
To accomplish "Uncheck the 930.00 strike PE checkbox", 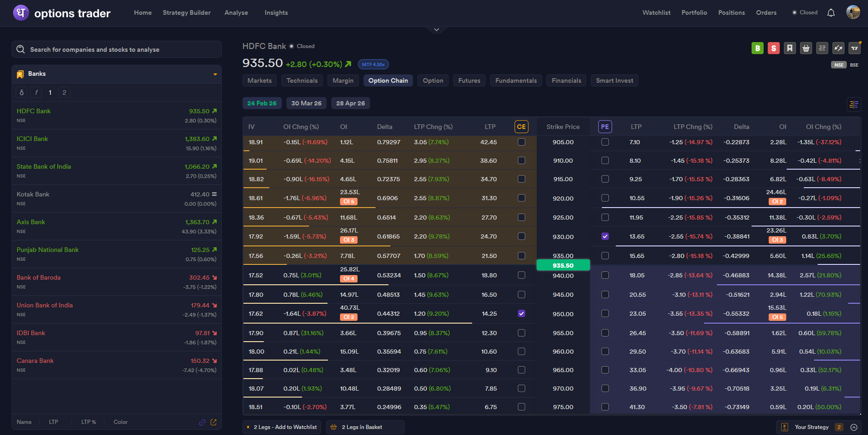I will [605, 236].
